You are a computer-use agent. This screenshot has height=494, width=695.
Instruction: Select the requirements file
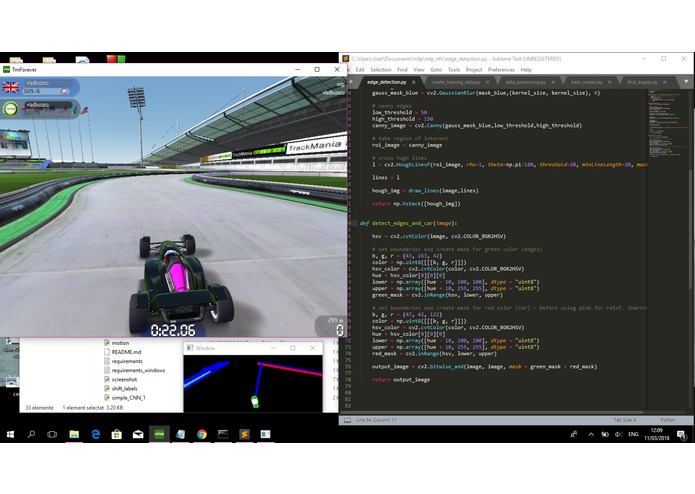coord(123,362)
